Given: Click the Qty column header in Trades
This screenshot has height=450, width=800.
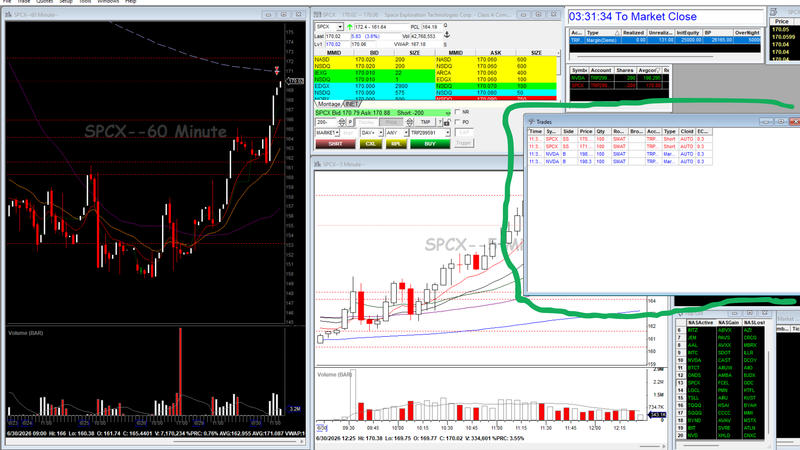Looking at the screenshot, I should tap(601, 132).
